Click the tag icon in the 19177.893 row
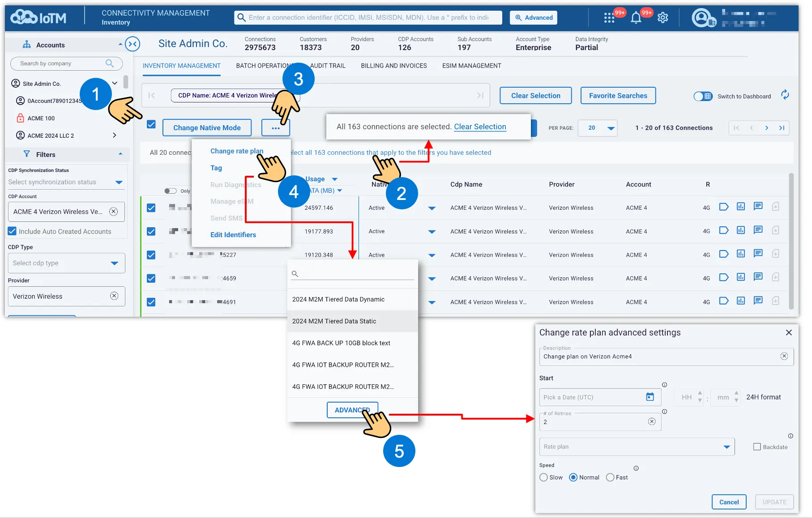812x518 pixels. (724, 230)
